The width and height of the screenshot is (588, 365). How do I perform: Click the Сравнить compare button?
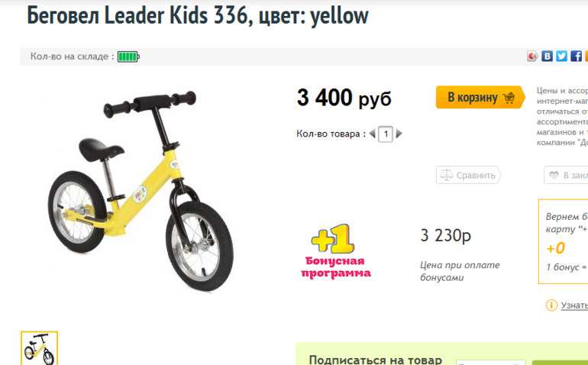pos(468,175)
